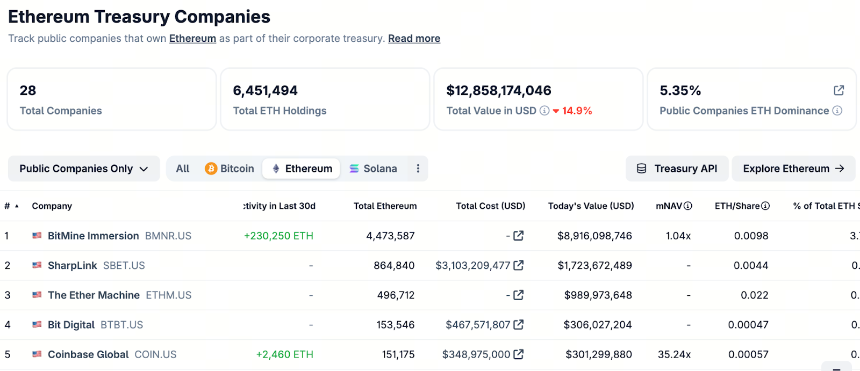Click the BMNR.US ticker text
Screen dimensions: 860x371
[168, 236]
